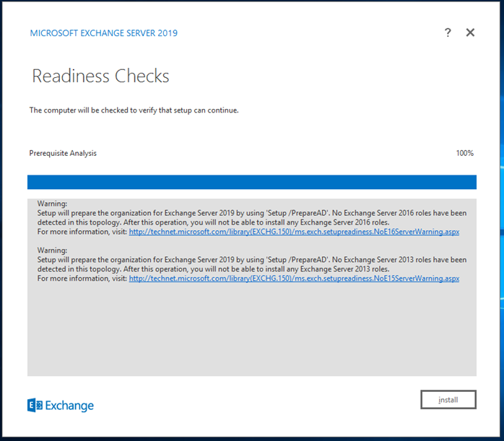Viewport: 504px width, 441px height.
Task: Click the Exchange Server 2013 warning text
Action: pos(252,264)
